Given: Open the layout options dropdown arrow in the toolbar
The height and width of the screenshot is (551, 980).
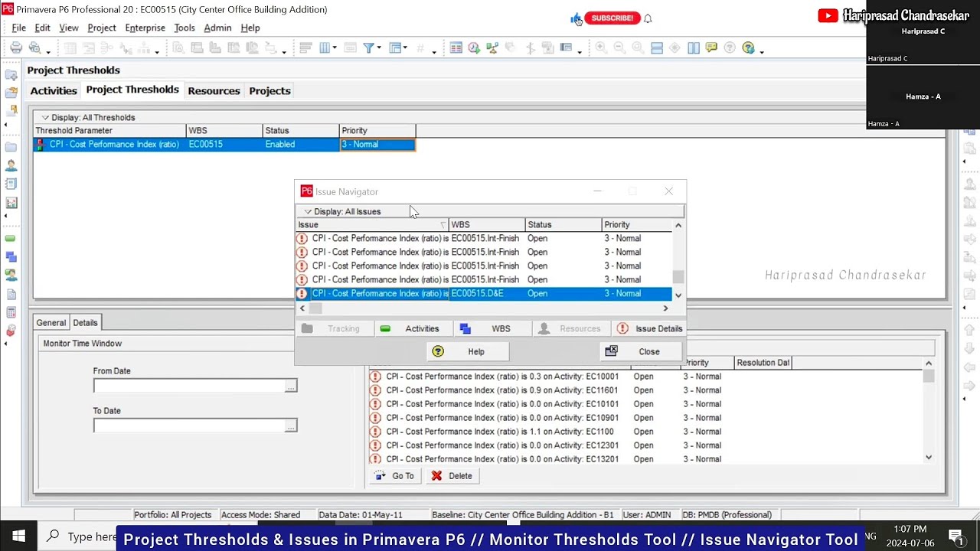Looking at the screenshot, I should (x=406, y=48).
